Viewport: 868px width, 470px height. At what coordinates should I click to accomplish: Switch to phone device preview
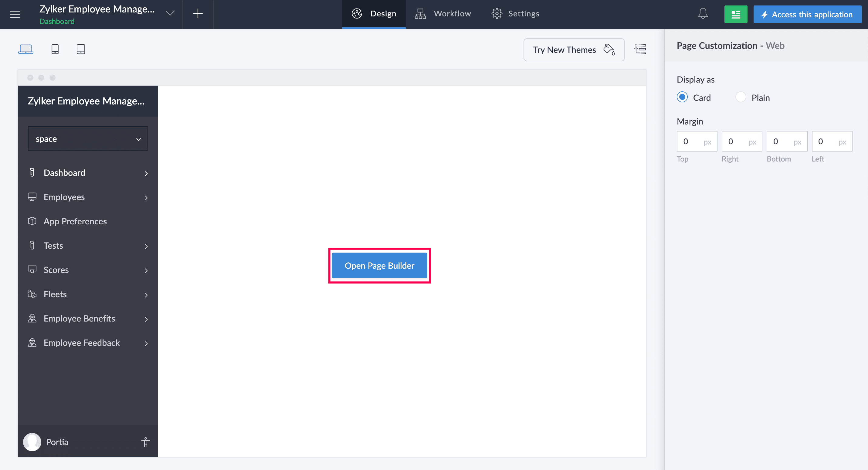[55, 49]
